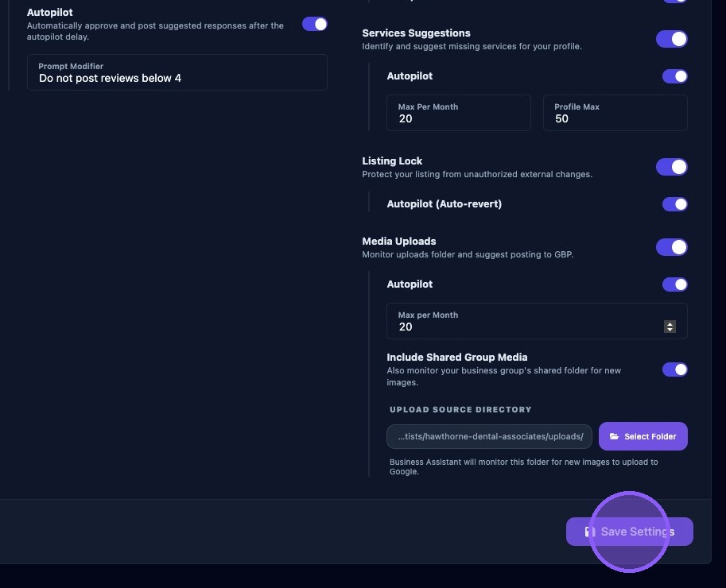The width and height of the screenshot is (726, 588).
Task: Toggle the Autopilot (Auto-revert) switch
Action: [x=675, y=204]
